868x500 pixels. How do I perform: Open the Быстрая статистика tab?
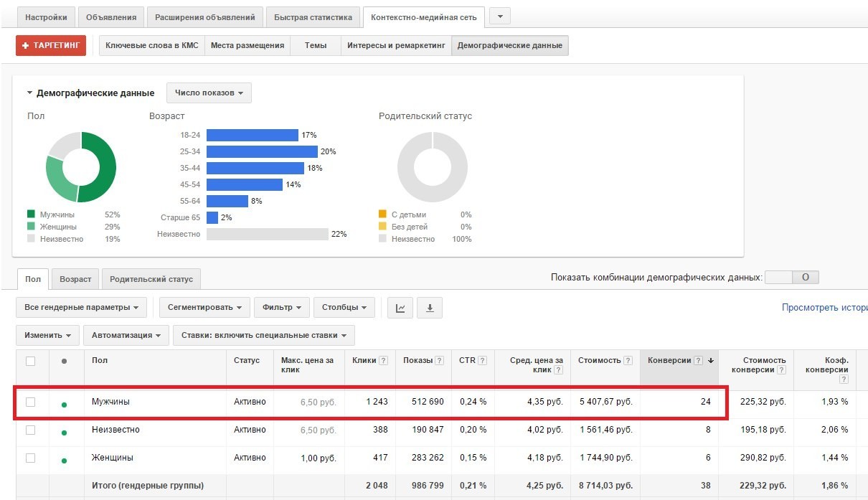pyautogui.click(x=312, y=17)
